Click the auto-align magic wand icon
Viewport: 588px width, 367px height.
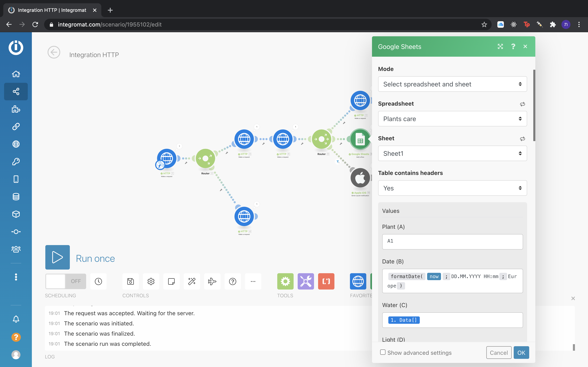pos(192,281)
